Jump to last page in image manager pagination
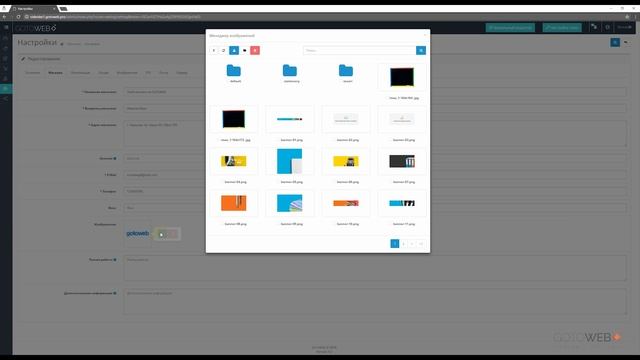The width and height of the screenshot is (640, 360). (421, 244)
